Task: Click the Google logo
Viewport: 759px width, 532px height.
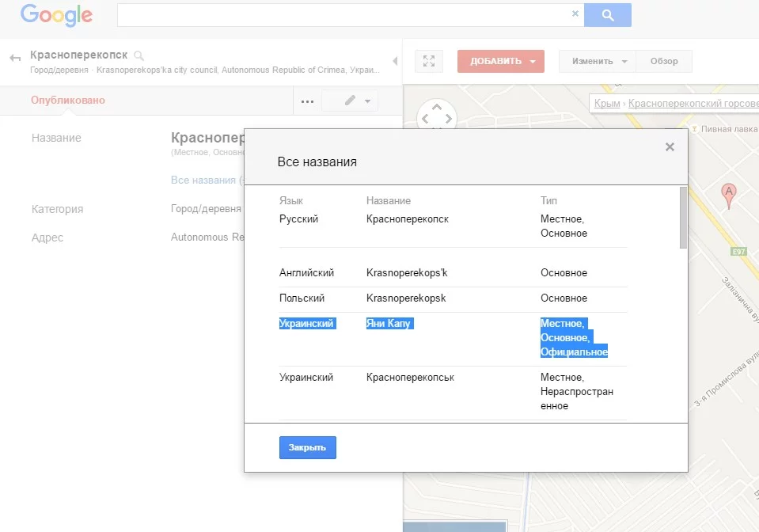Action: [55, 15]
